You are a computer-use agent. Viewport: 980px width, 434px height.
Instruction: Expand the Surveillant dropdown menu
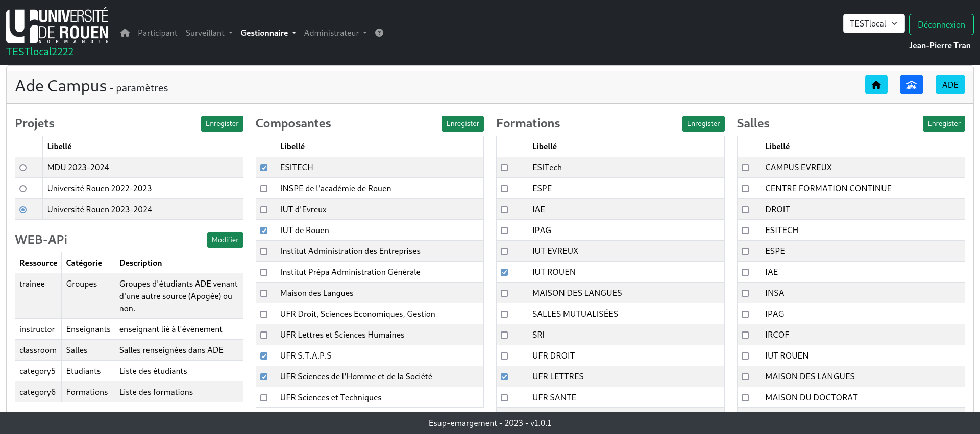209,33
